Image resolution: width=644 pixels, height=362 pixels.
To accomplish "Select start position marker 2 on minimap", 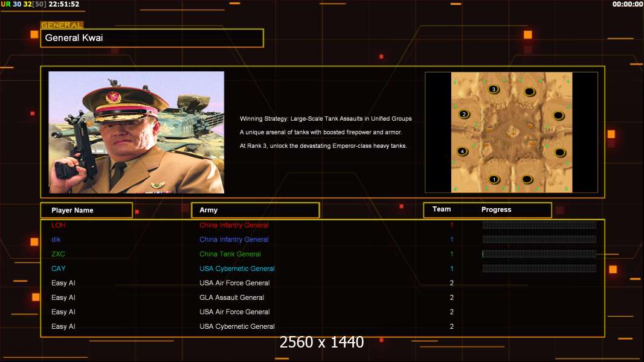I will click(464, 114).
